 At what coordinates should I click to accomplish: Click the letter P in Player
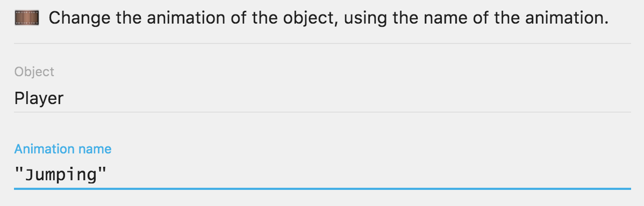(x=19, y=98)
